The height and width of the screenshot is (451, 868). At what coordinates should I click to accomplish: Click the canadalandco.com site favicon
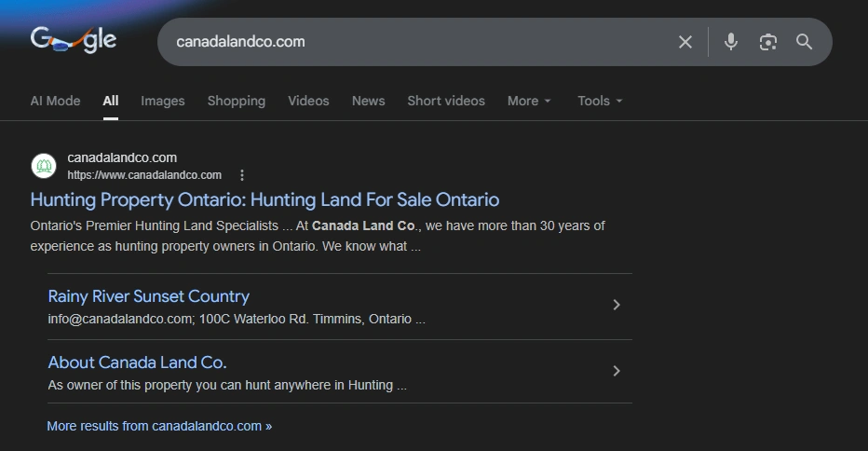point(44,166)
